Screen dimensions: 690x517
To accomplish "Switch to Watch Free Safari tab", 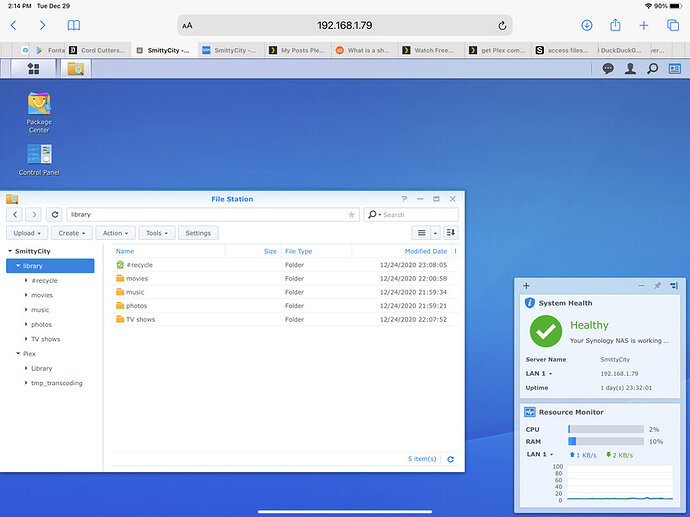I will tap(431, 50).
